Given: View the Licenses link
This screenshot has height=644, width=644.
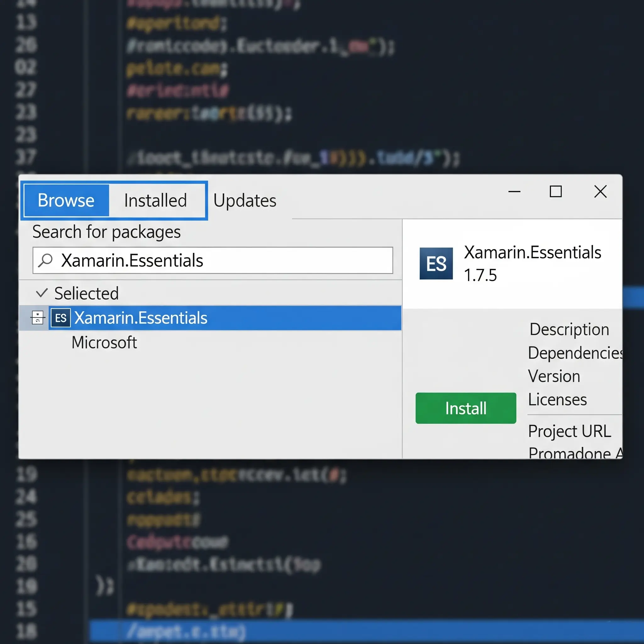Looking at the screenshot, I should pos(557,399).
